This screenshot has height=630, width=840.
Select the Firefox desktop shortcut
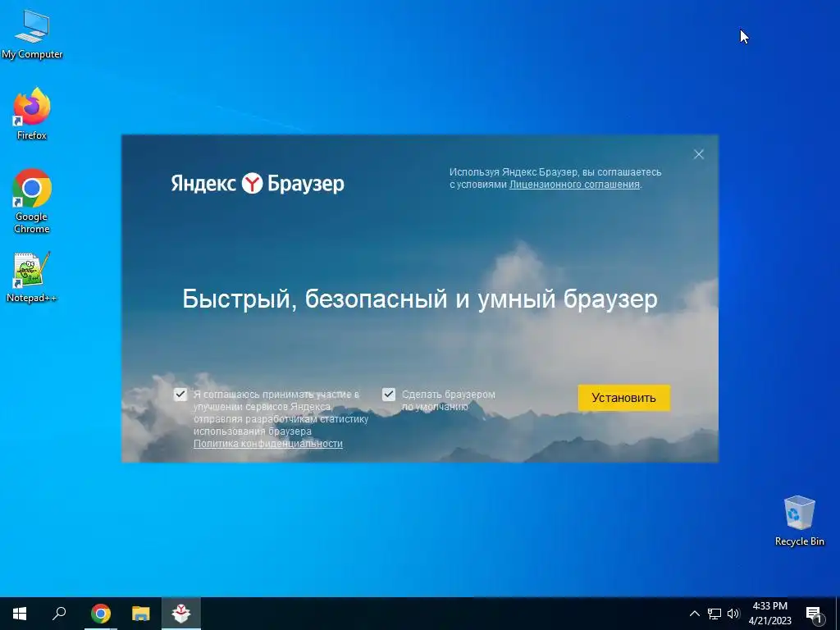(x=32, y=114)
